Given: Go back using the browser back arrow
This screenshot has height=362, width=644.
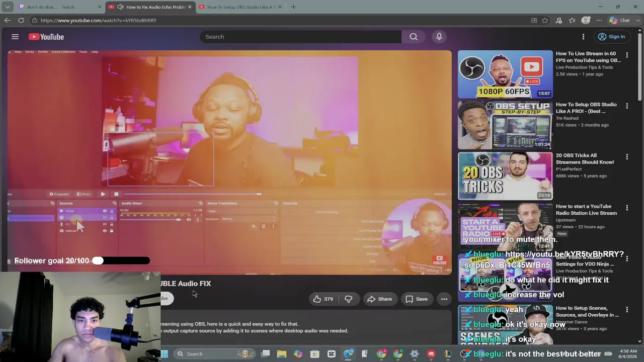Looking at the screenshot, I should 7,20.
